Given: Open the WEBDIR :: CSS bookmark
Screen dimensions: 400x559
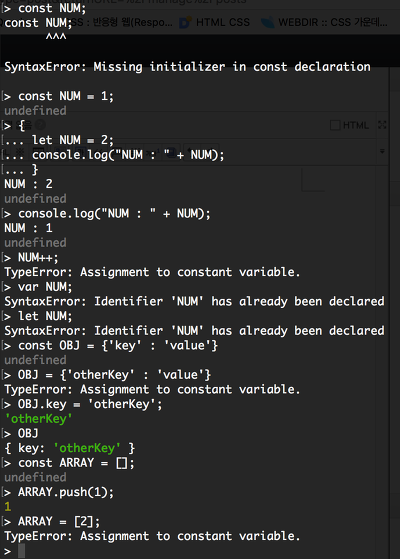Looking at the screenshot, I should [x=332, y=22].
